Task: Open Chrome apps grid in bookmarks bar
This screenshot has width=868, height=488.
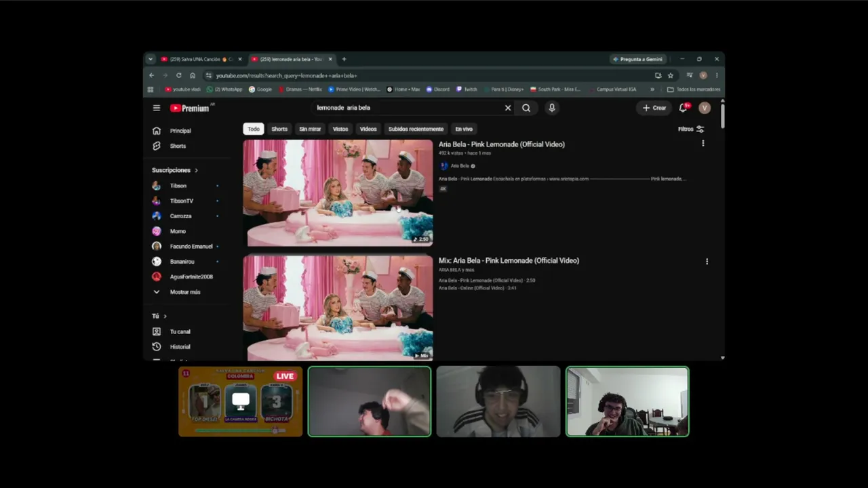Action: point(151,89)
